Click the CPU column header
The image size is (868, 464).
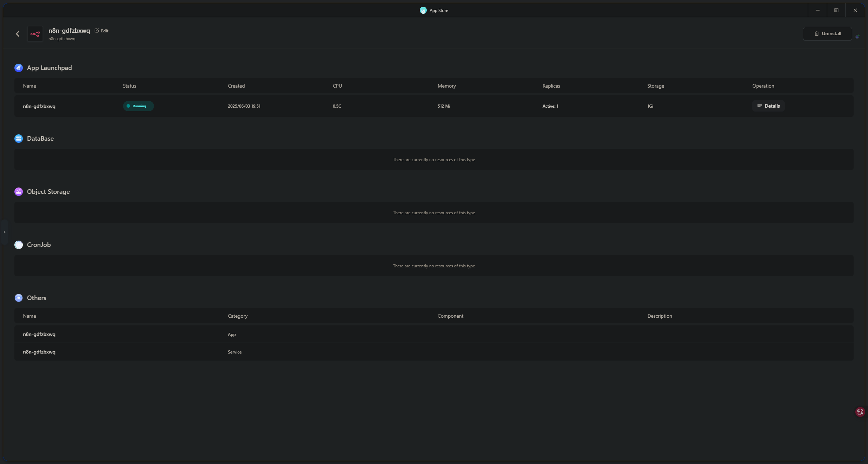pyautogui.click(x=337, y=86)
